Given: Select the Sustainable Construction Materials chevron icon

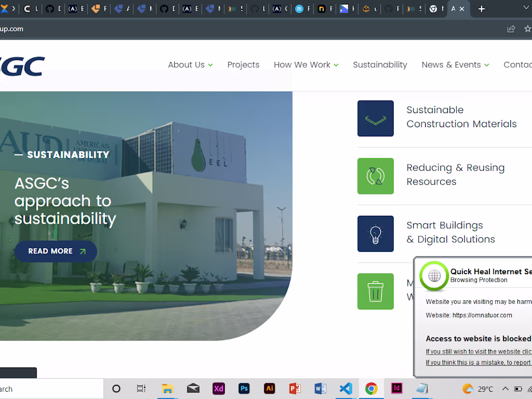Looking at the screenshot, I should pos(375,118).
